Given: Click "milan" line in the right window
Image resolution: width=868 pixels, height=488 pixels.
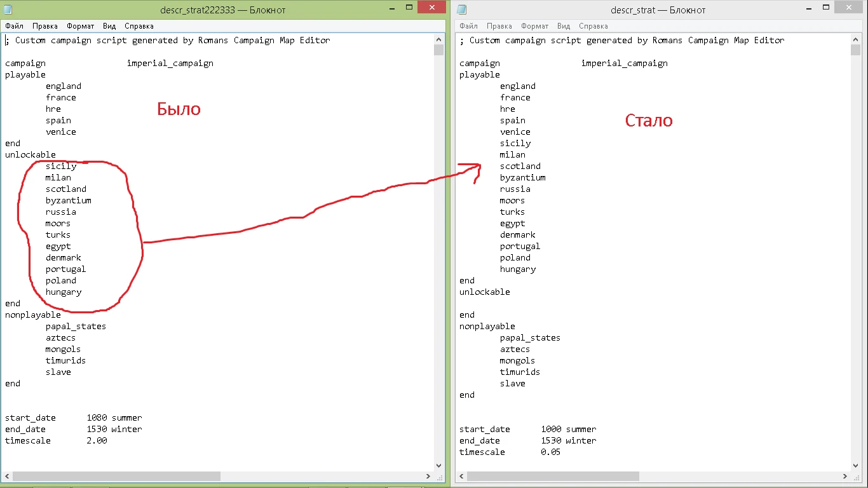Looking at the screenshot, I should coord(513,154).
